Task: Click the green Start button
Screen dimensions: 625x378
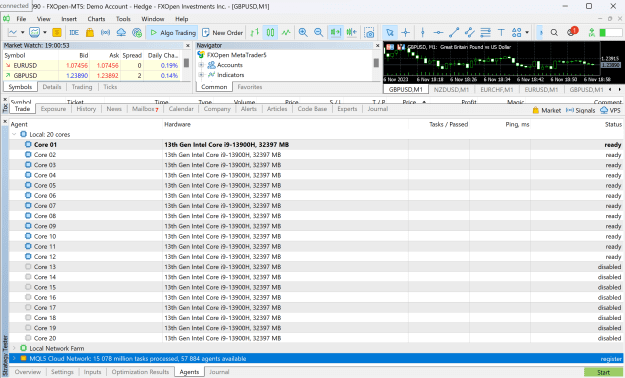Action: pos(603,372)
